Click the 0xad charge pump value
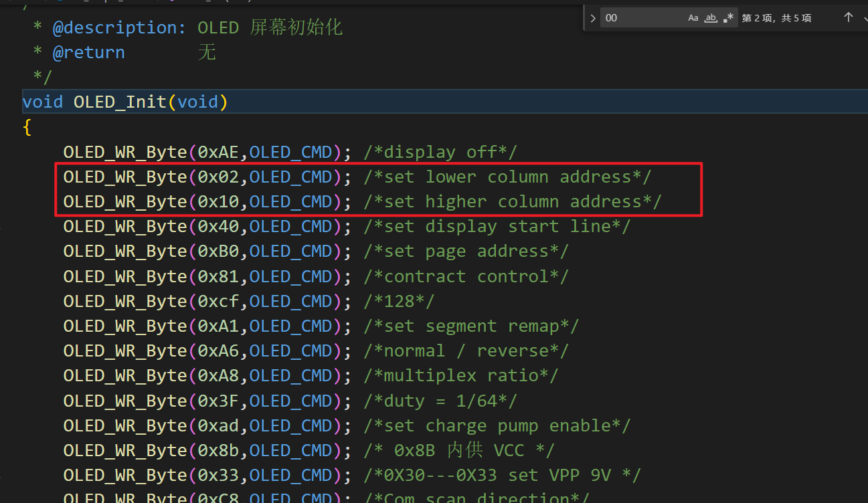The height and width of the screenshot is (503, 868). [218, 426]
